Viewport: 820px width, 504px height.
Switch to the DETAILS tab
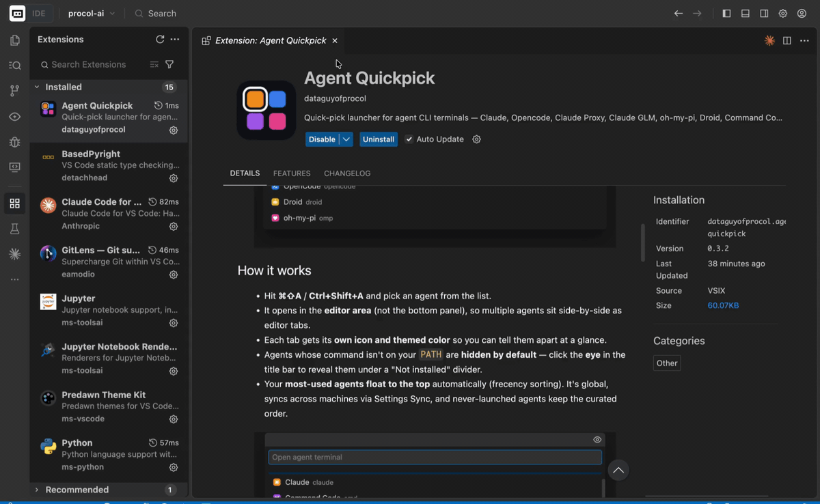pos(245,173)
